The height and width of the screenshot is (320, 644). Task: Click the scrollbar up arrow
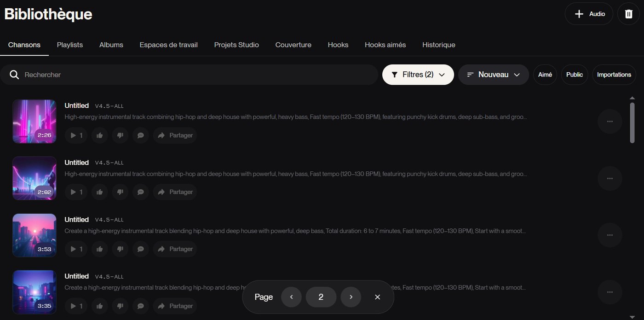(x=632, y=98)
